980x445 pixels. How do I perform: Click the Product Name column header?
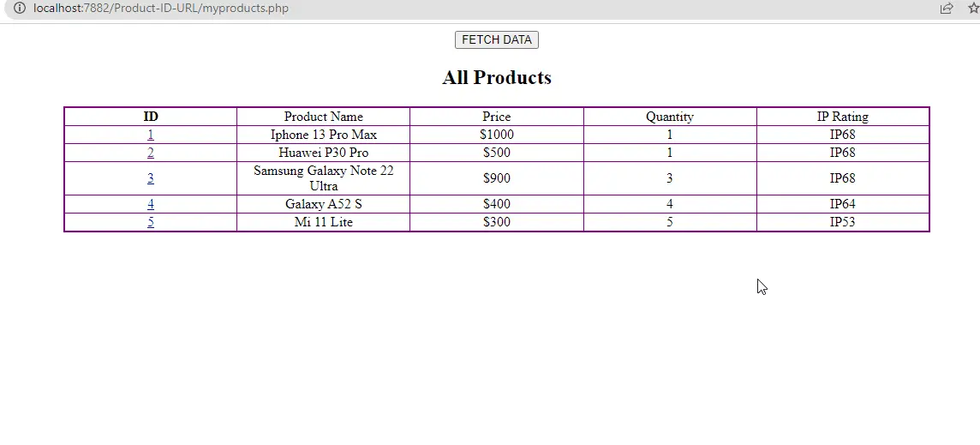[323, 117]
